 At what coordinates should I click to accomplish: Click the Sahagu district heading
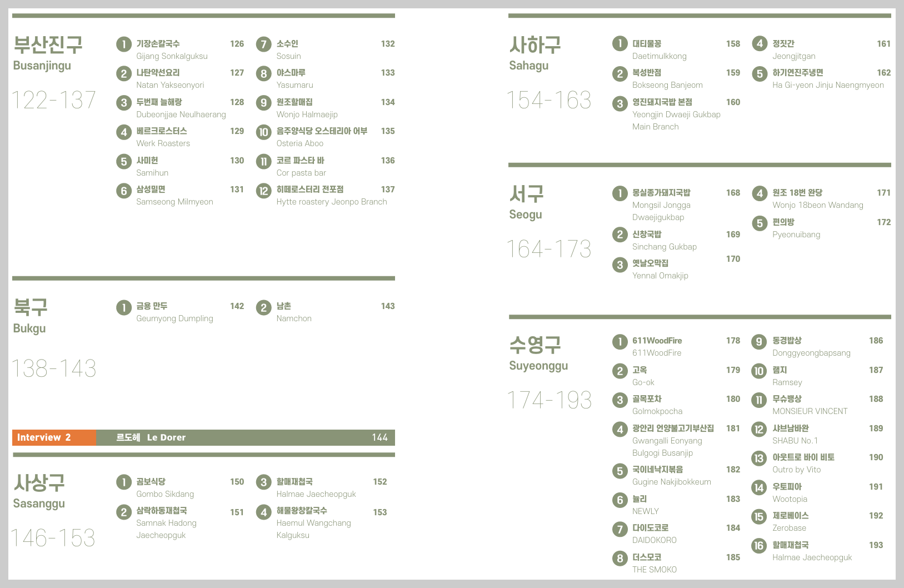click(x=535, y=53)
